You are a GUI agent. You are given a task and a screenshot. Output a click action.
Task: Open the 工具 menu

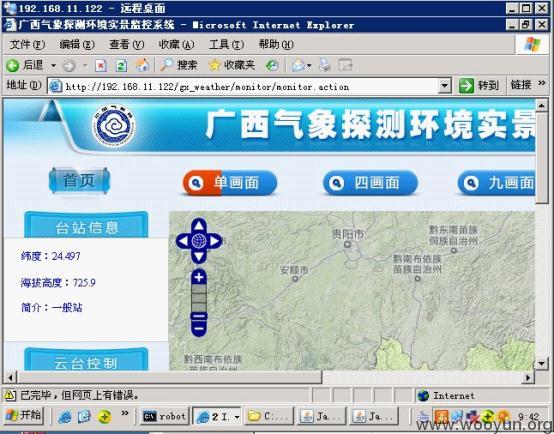tap(226, 45)
